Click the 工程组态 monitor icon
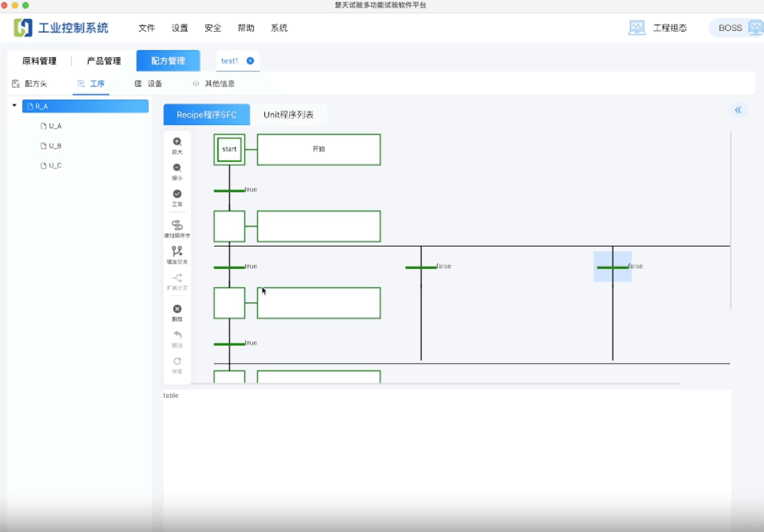 coord(637,28)
